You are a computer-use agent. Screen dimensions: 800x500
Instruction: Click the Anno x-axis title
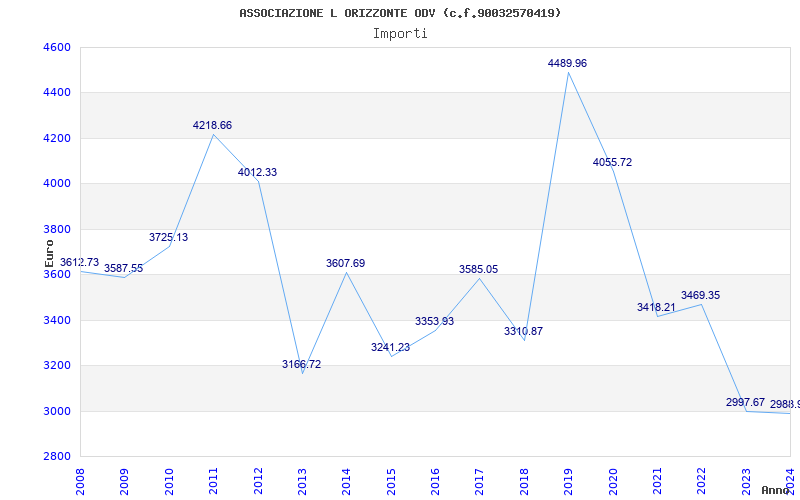pos(775,491)
